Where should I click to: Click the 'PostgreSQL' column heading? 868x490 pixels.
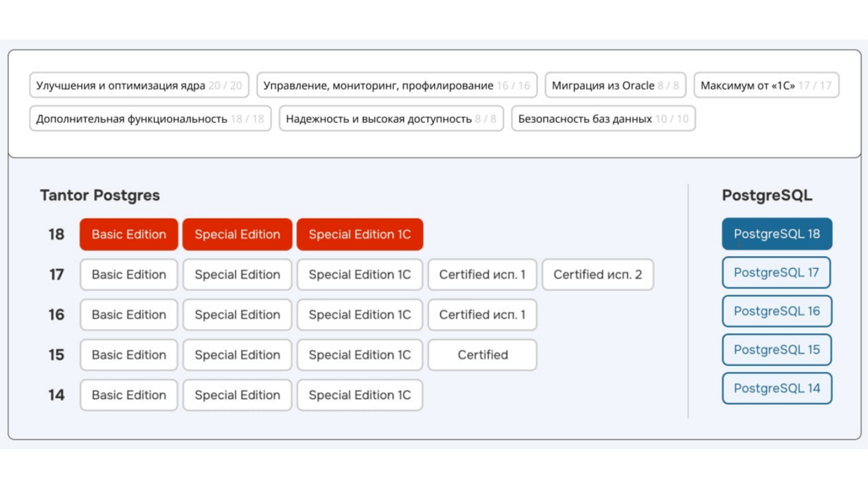(767, 195)
